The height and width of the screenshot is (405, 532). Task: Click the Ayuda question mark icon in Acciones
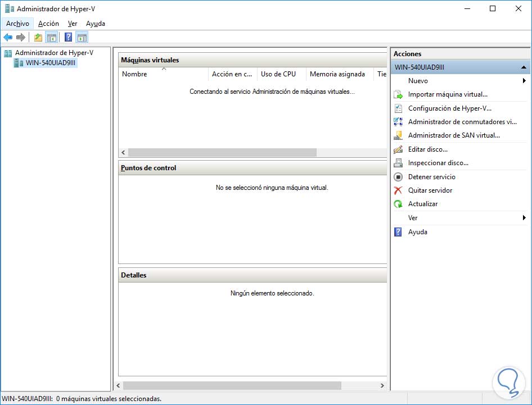[x=398, y=232]
